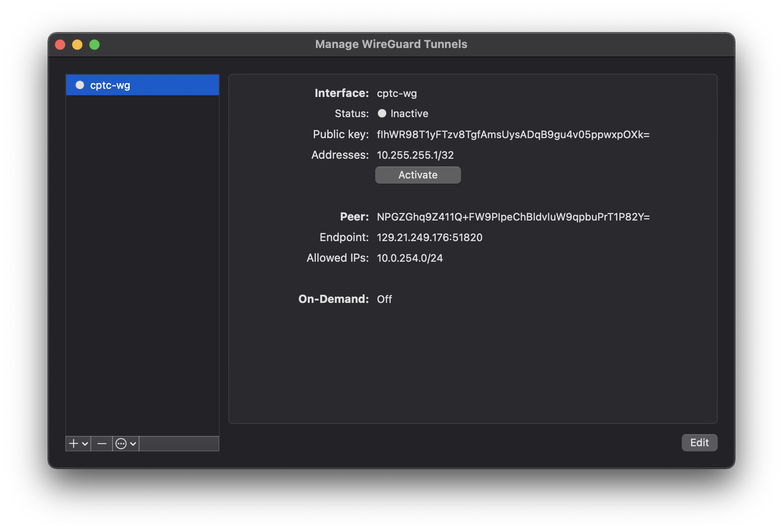
Task: Click the allowed IPs 10.0.254.0/24
Action: [x=410, y=258]
